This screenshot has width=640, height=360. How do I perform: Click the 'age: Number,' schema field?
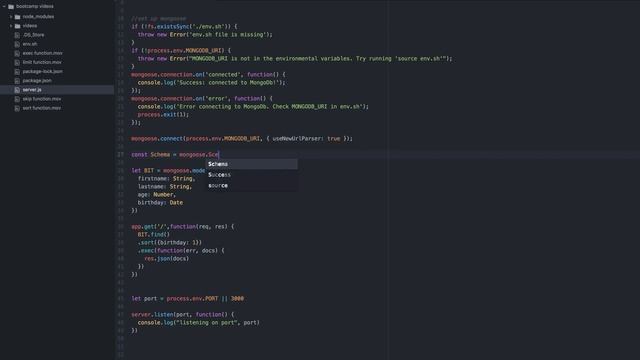(x=156, y=195)
